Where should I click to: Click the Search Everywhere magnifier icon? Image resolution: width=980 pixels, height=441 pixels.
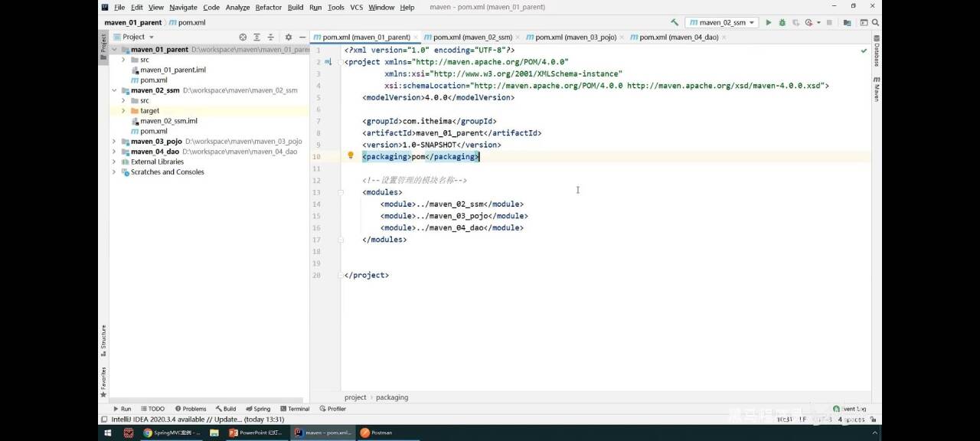[874, 23]
